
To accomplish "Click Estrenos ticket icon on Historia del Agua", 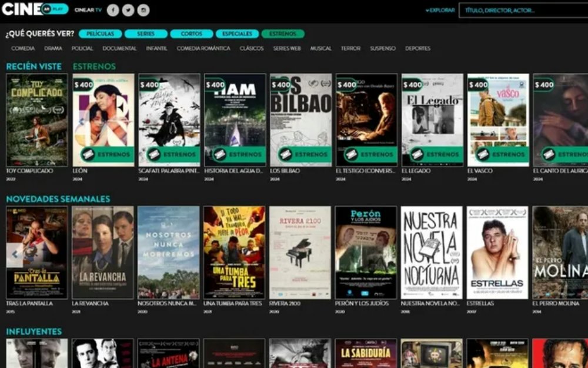I will pyautogui.click(x=220, y=154).
